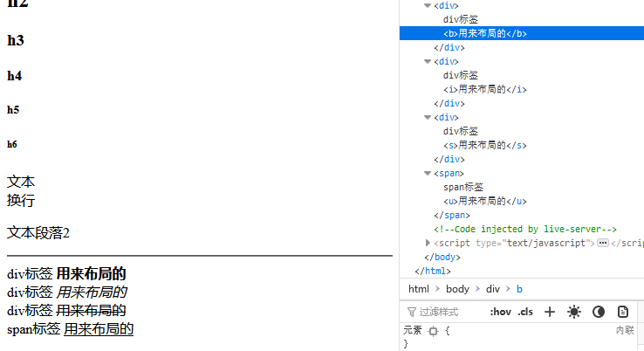
Task: Select the live-server injected comment node
Action: [x=525, y=230]
